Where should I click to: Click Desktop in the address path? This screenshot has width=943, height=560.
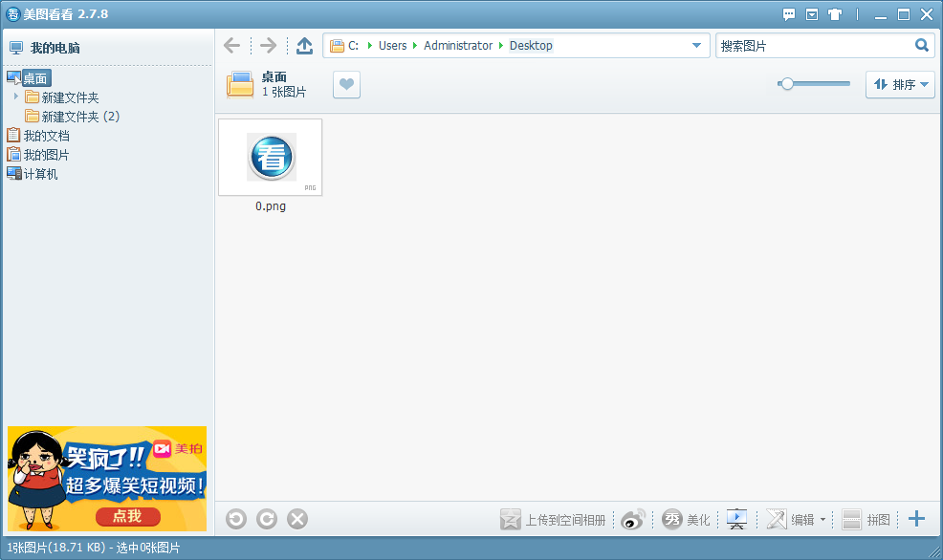tap(531, 46)
